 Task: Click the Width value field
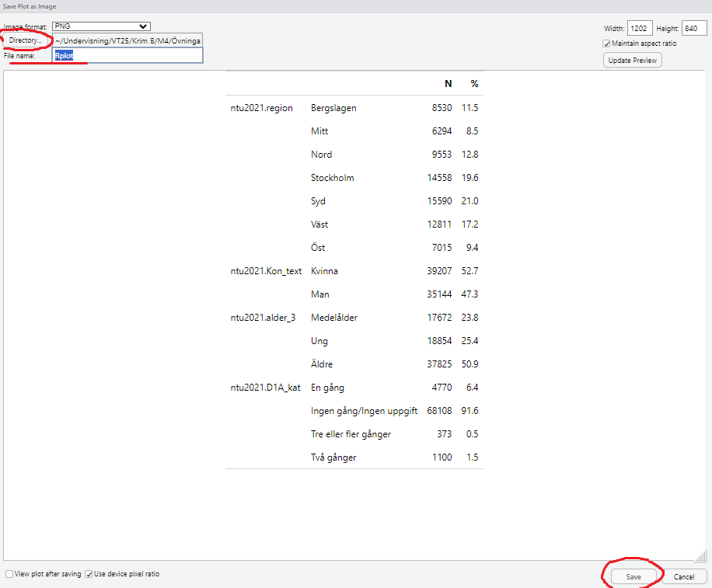pyautogui.click(x=640, y=29)
